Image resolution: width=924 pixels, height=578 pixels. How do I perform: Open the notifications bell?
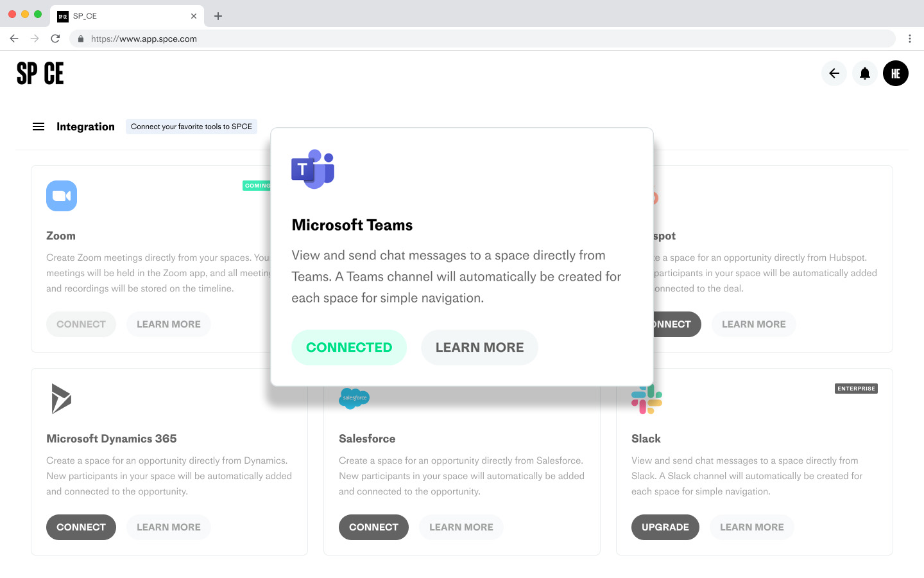pos(865,73)
